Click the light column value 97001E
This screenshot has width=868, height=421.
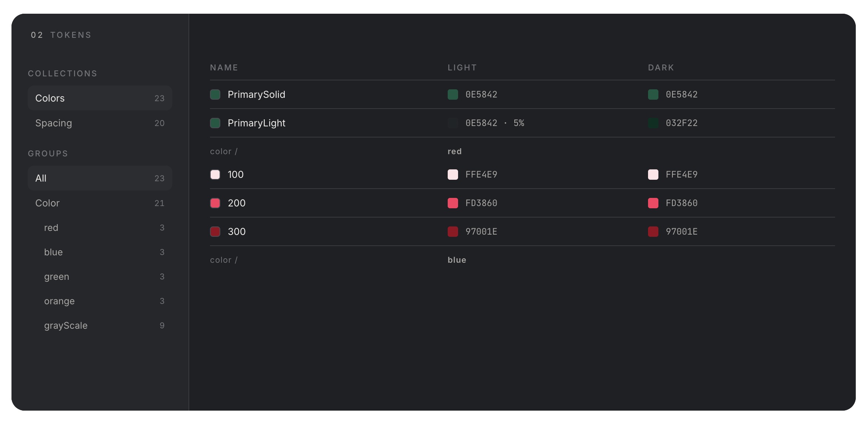point(481,232)
